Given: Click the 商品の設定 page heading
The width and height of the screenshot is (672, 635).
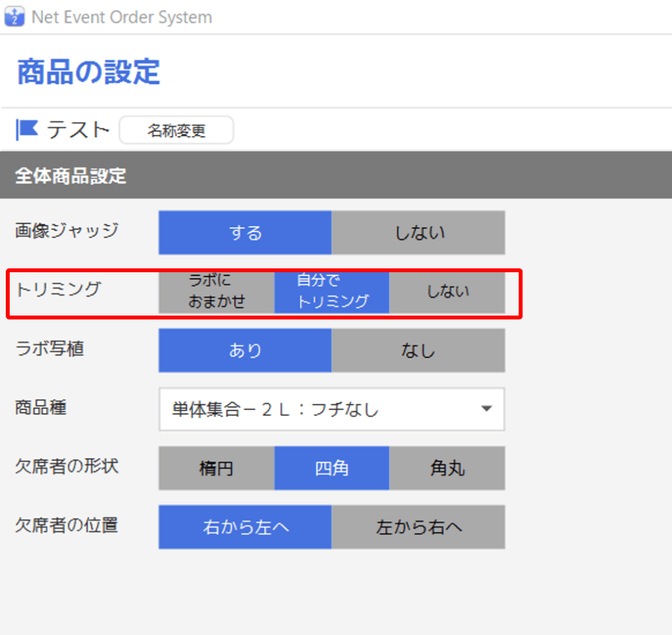Looking at the screenshot, I should point(89,72).
